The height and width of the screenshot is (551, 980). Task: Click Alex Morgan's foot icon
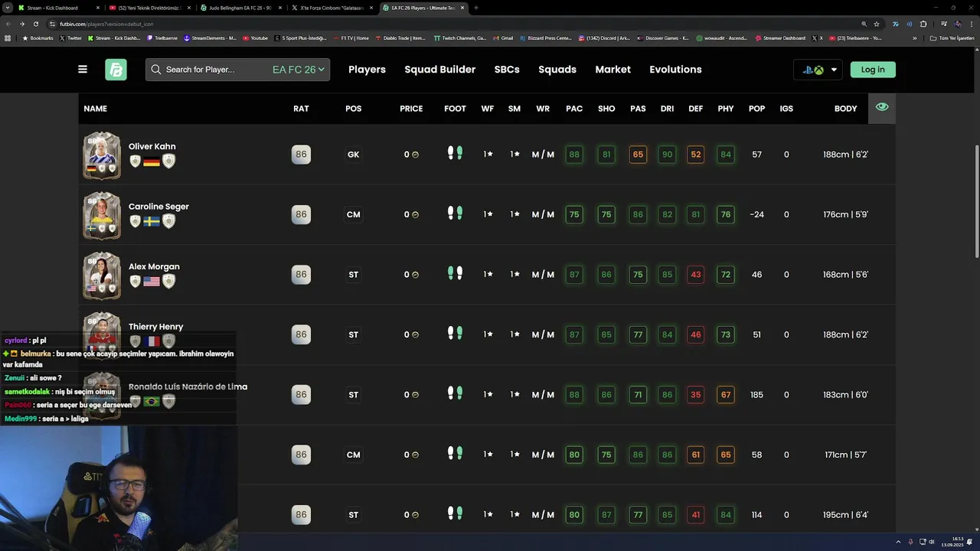pos(455,274)
